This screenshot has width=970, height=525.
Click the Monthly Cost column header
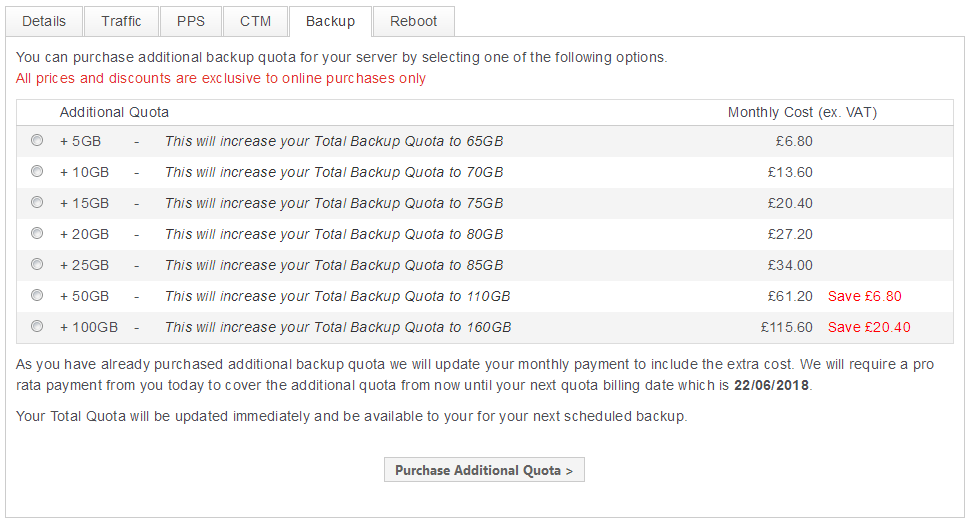[802, 112]
